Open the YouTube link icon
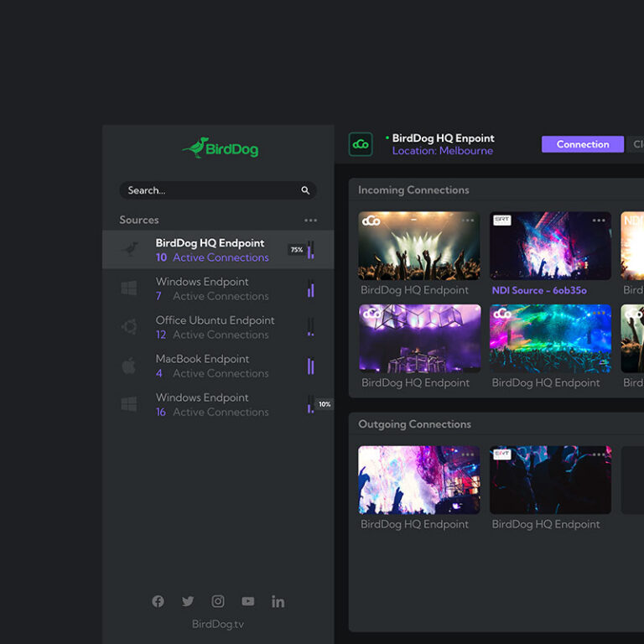Viewport: 644px width, 644px height. [x=248, y=601]
